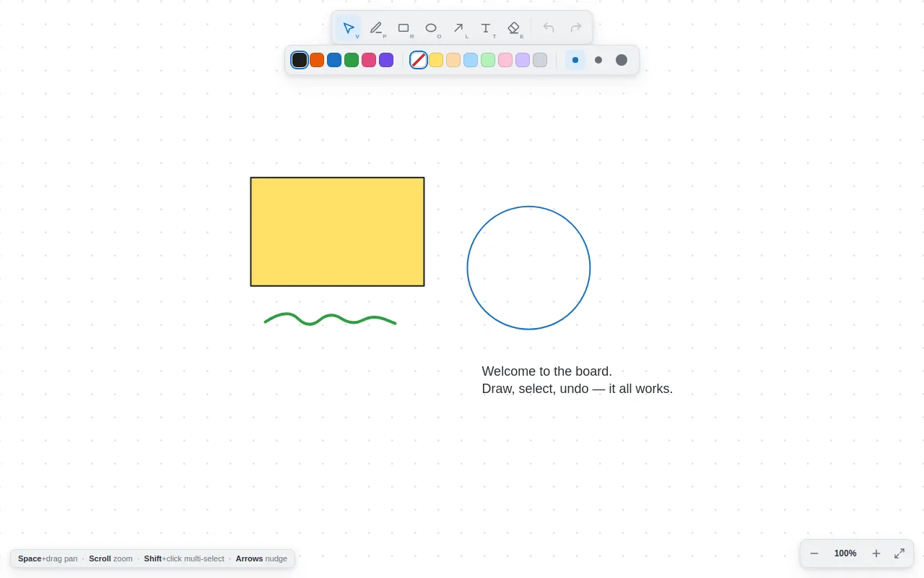Viewport: 924px width, 578px height.
Task: Click the Redo arrow
Action: point(576,28)
